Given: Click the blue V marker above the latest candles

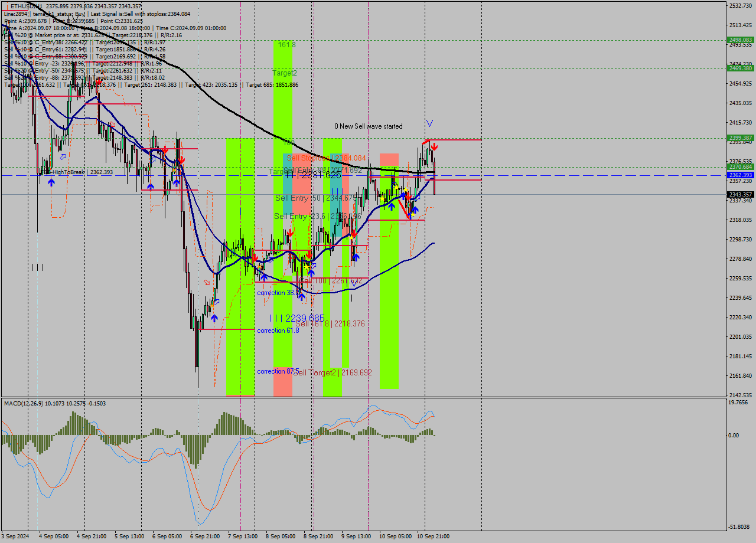Looking at the screenshot, I should tap(429, 123).
